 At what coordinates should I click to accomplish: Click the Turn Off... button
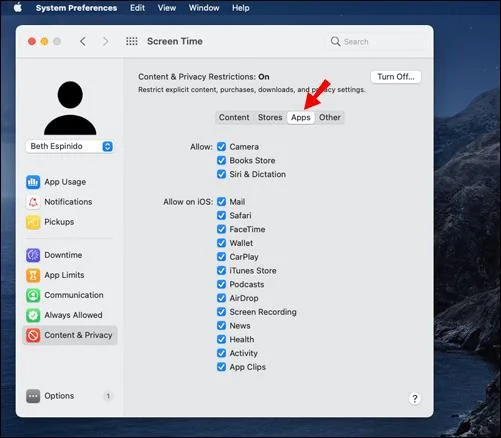click(396, 77)
